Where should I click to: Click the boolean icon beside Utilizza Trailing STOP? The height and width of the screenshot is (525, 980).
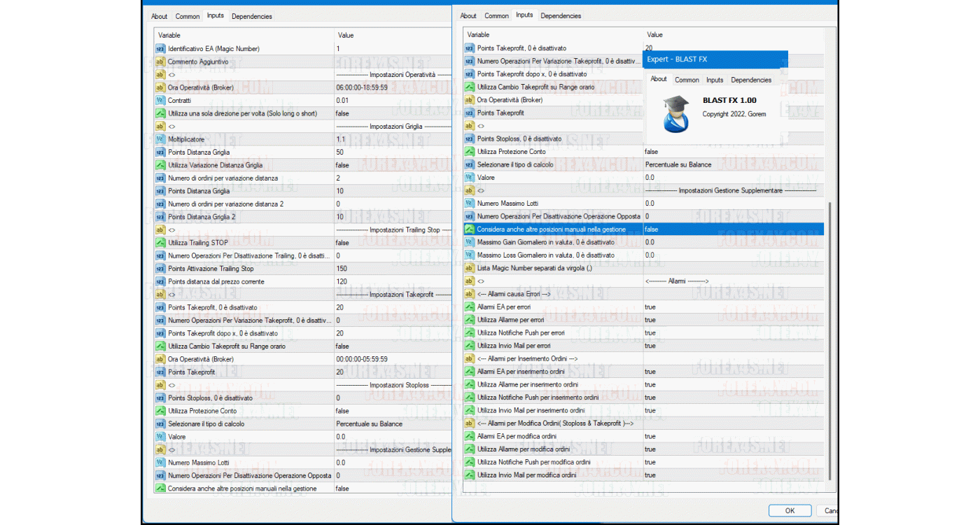pyautogui.click(x=160, y=243)
